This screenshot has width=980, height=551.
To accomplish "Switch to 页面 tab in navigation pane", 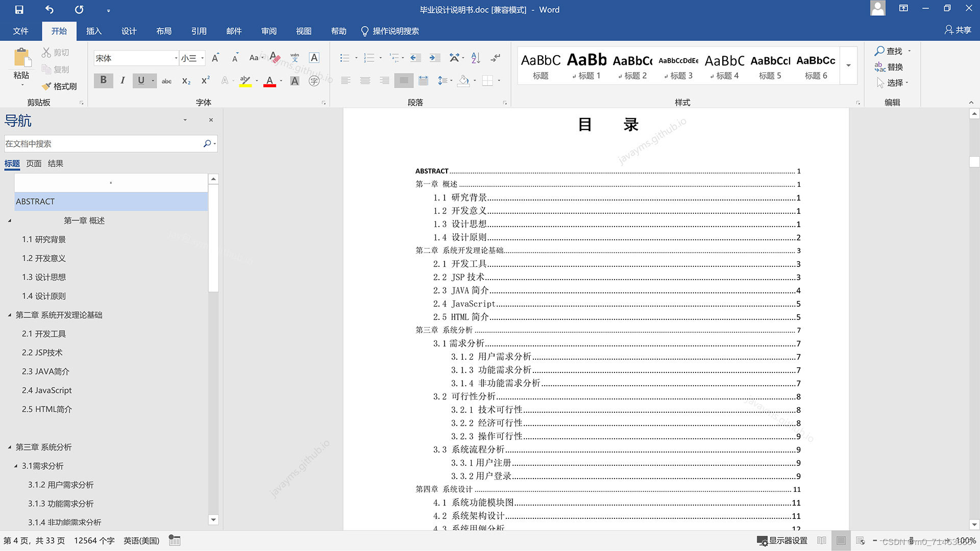I will click(34, 163).
